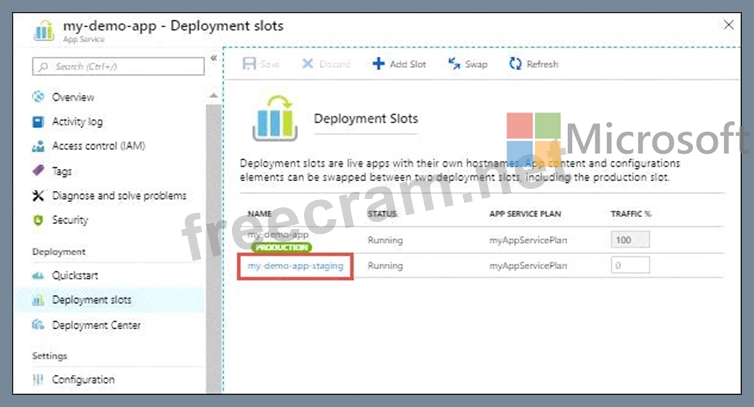Click the NAME column header
The image size is (754, 407).
click(260, 214)
